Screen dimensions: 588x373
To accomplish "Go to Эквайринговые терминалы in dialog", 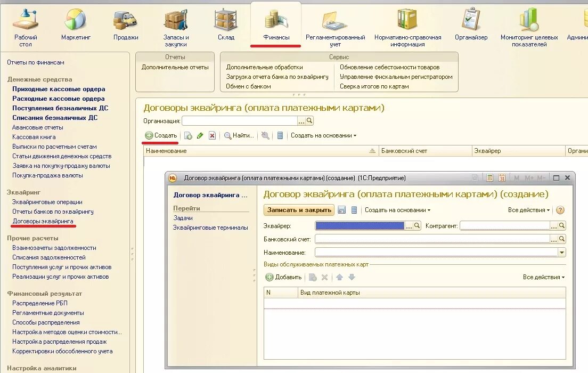I will coord(210,228).
